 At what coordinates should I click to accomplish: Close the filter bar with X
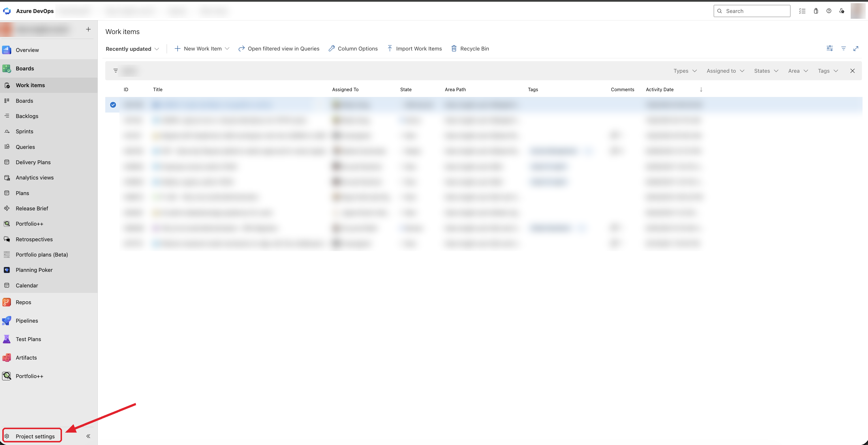852,71
